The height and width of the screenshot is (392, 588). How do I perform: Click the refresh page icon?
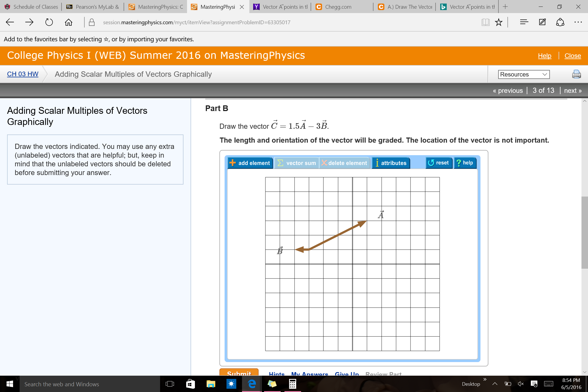pyautogui.click(x=49, y=22)
